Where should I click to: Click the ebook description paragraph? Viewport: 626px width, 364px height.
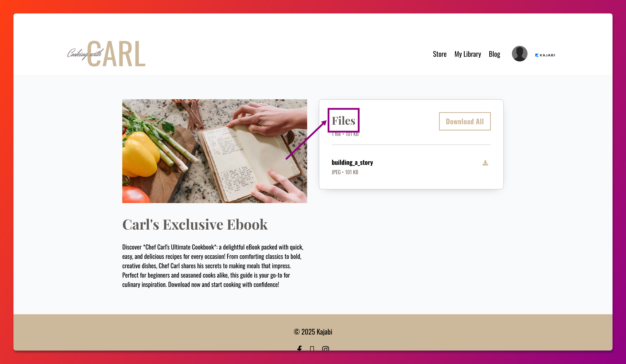pyautogui.click(x=213, y=266)
